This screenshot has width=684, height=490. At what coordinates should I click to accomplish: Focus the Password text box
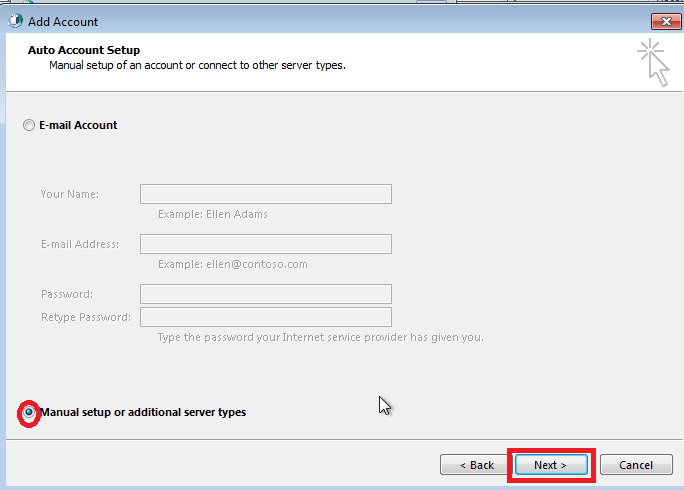click(266, 294)
